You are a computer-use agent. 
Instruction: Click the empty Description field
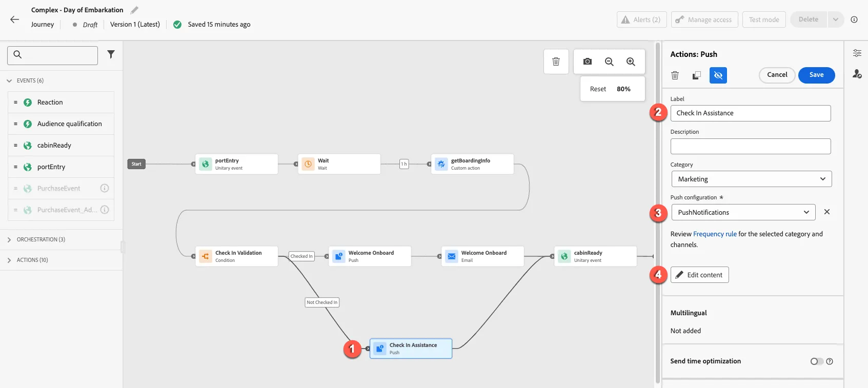click(751, 146)
